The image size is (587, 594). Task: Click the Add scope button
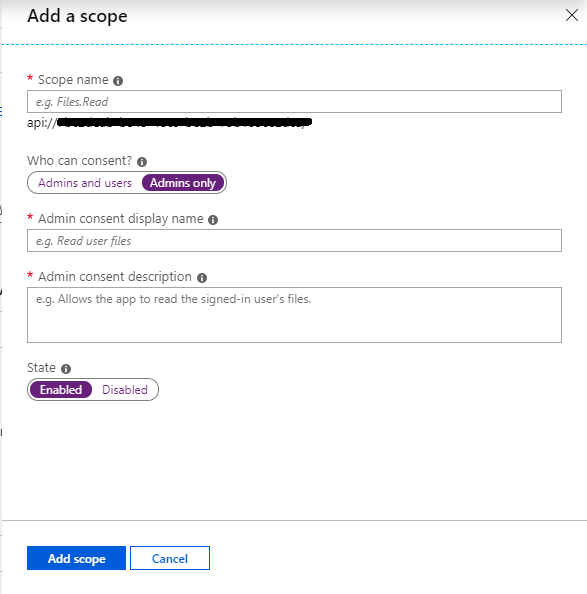[x=76, y=558]
